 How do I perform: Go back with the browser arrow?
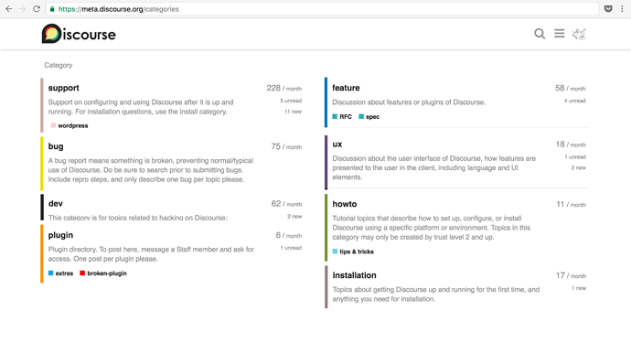9,9
